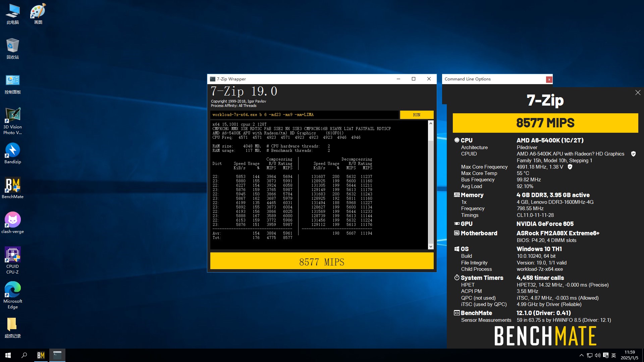Screen dimensions: 644x362
Task: Select the BenchMate desktop shortcut
Action: [13, 188]
